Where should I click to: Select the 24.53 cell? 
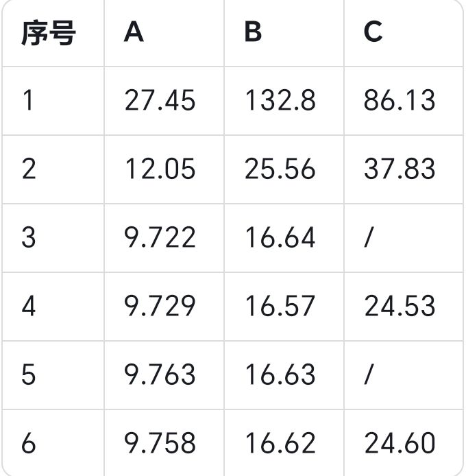click(x=400, y=307)
